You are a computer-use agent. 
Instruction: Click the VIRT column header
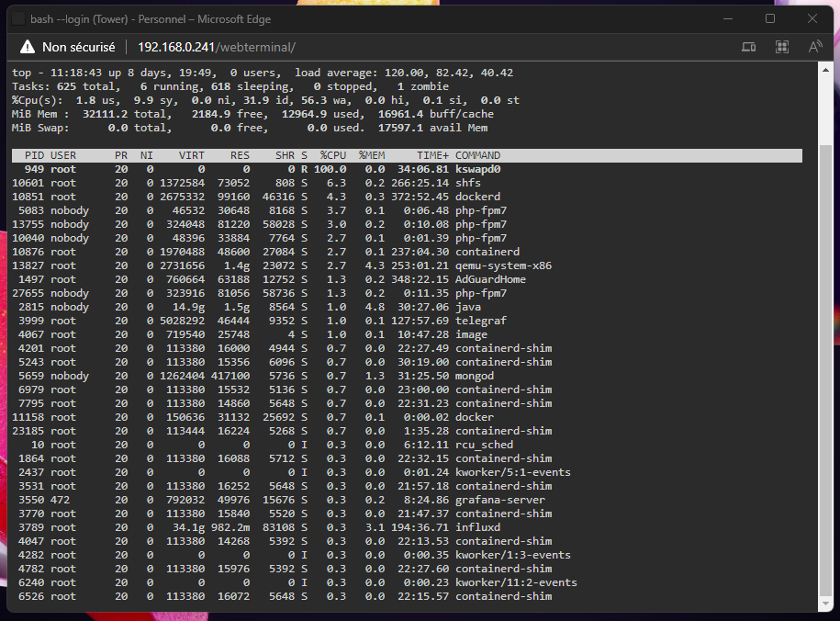191,155
